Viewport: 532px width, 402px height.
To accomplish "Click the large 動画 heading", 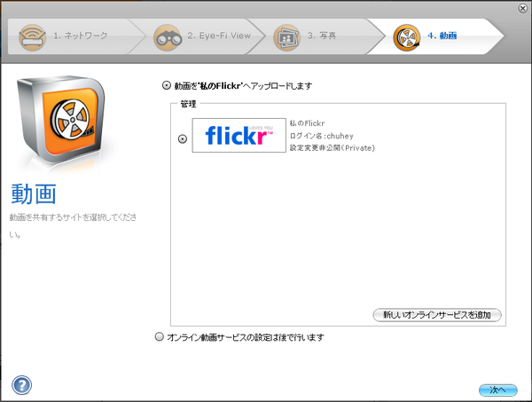I will click(x=34, y=194).
